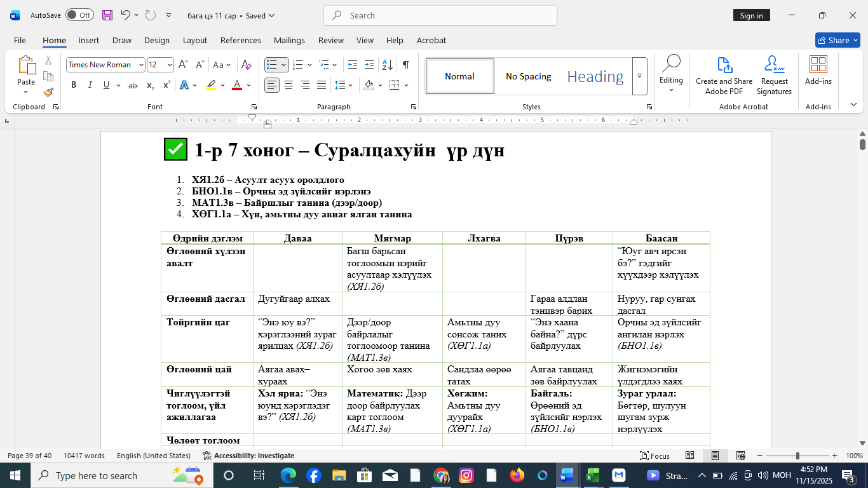868x488 pixels.
Task: Apply italic formatting
Action: point(90,85)
